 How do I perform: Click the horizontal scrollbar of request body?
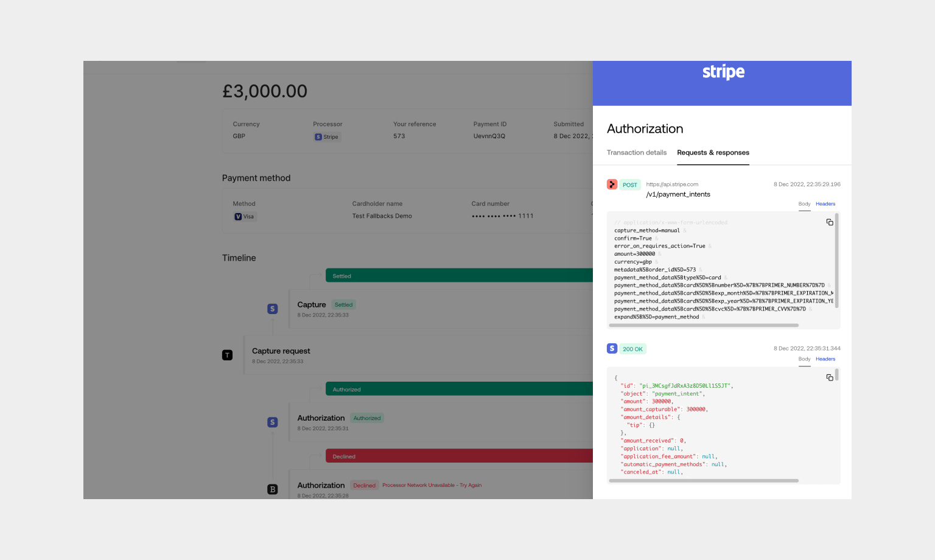[x=704, y=326]
